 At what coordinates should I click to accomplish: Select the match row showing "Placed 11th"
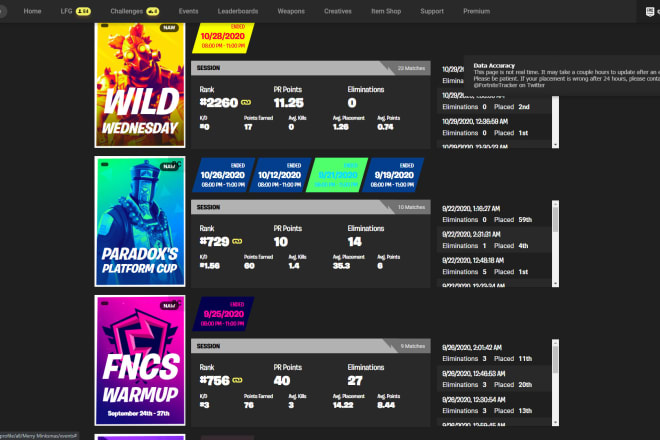click(494, 353)
